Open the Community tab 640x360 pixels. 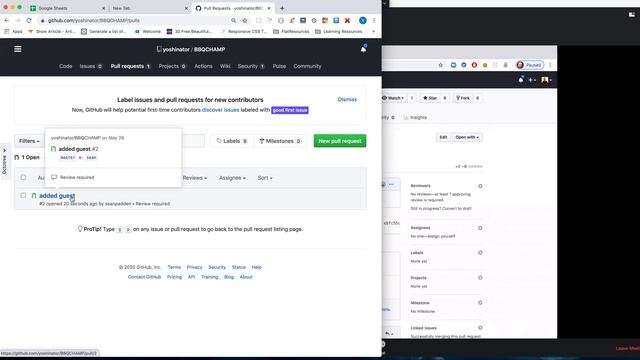(307, 66)
